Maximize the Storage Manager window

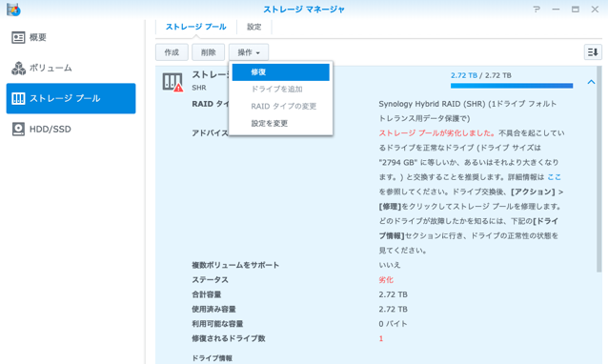(x=576, y=10)
